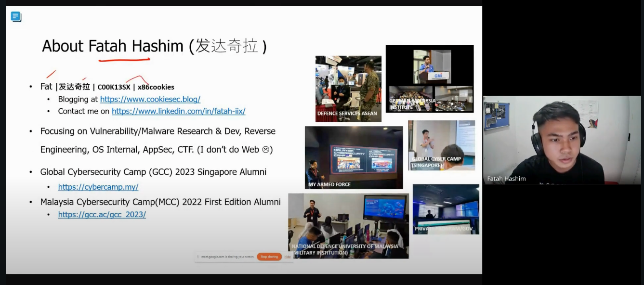This screenshot has height=285, width=644.
Task: Click the 'Malaysia Cybersecurity Camp(MCC) 2022' bullet text
Action: (160, 202)
